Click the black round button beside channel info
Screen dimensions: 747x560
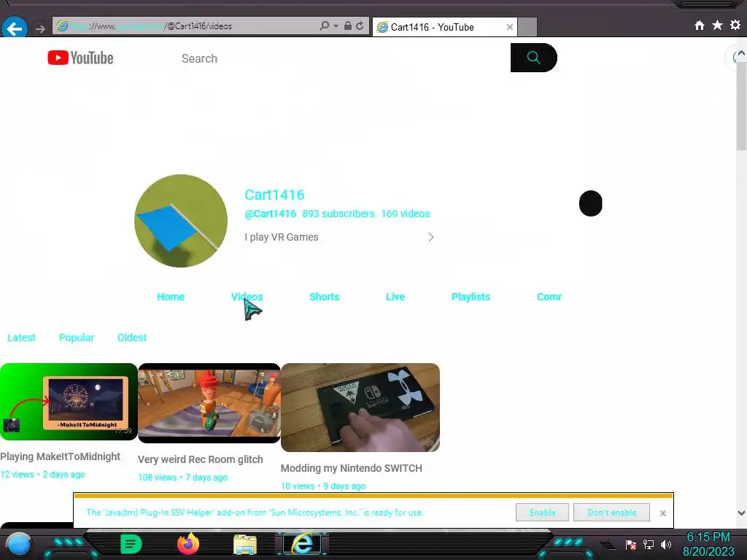(x=591, y=203)
